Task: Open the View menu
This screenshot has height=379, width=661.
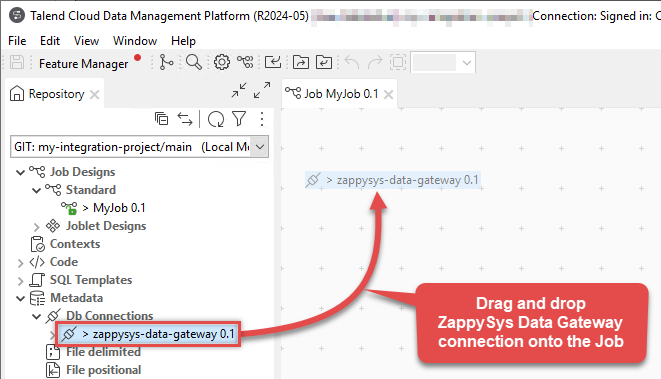Action: coord(86,41)
